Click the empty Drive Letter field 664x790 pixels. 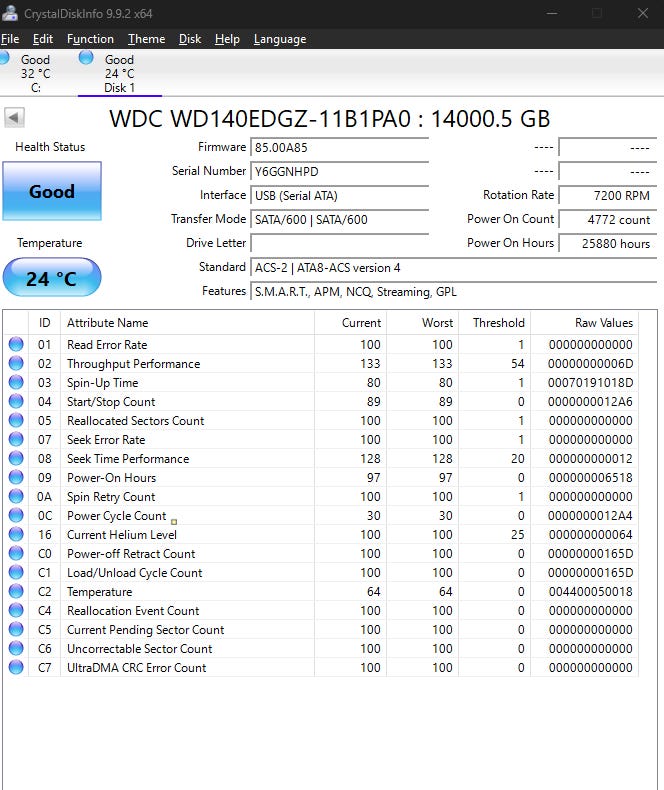tap(340, 243)
